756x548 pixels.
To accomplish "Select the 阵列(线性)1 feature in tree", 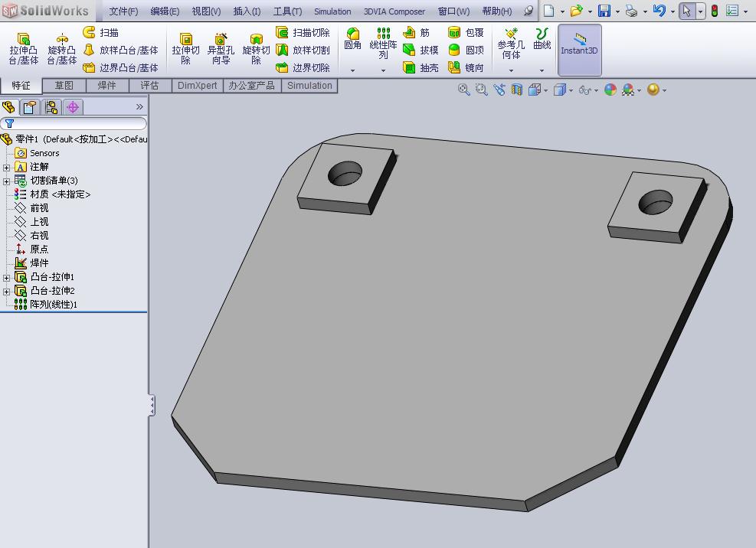I will tap(45, 304).
